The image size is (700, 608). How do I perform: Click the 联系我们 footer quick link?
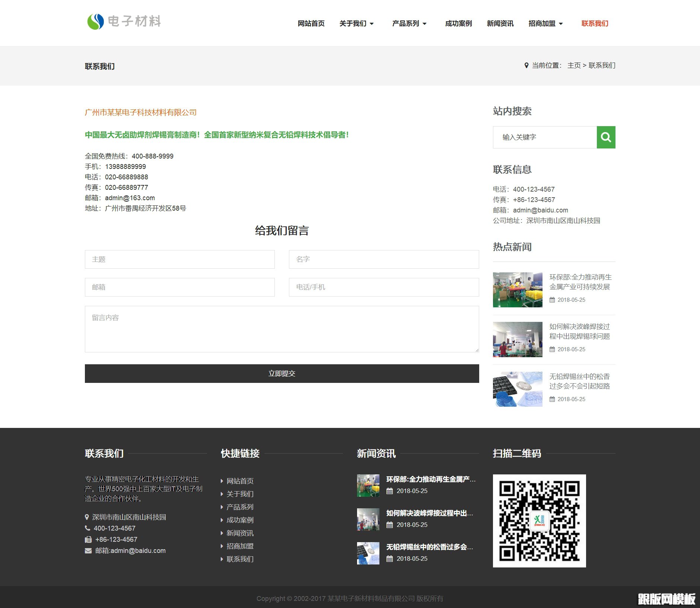[240, 559]
